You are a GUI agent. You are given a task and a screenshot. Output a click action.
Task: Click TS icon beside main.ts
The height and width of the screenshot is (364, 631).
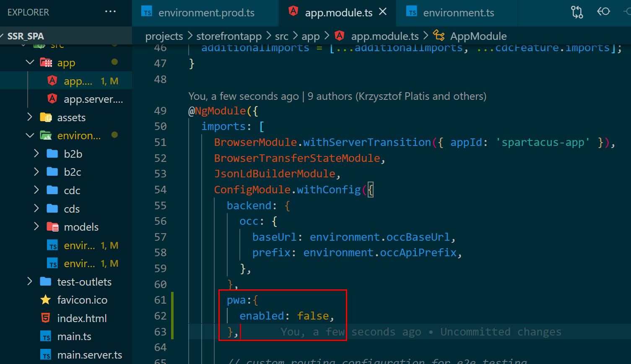46,336
